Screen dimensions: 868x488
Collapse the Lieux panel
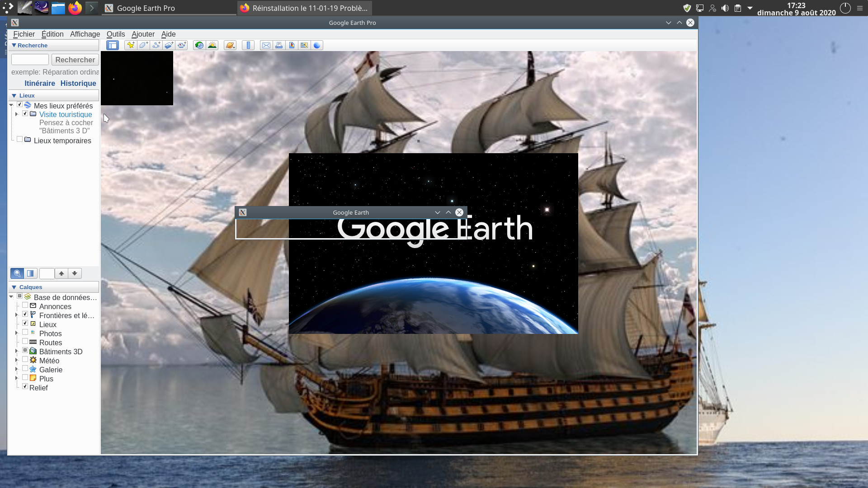[14, 96]
